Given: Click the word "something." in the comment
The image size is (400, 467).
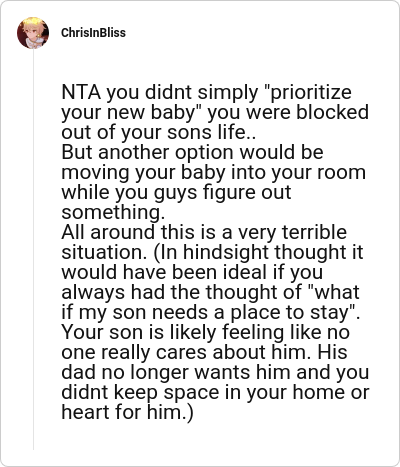Looking at the screenshot, I should coord(113,212).
